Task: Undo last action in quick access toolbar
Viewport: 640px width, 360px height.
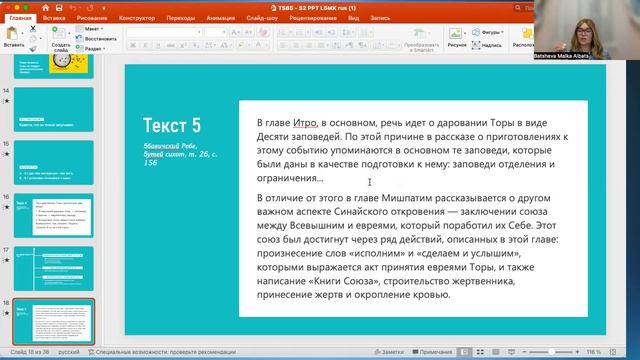Action: [x=73, y=8]
